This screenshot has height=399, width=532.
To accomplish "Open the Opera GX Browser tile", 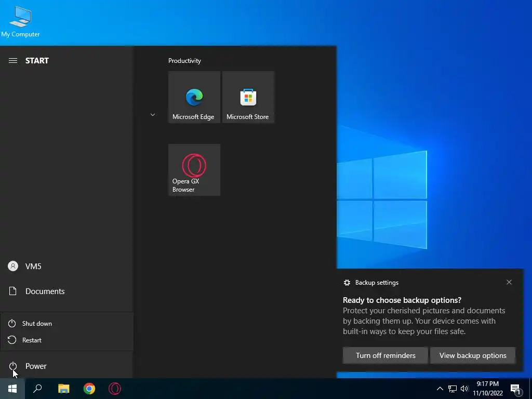I will [x=194, y=170].
